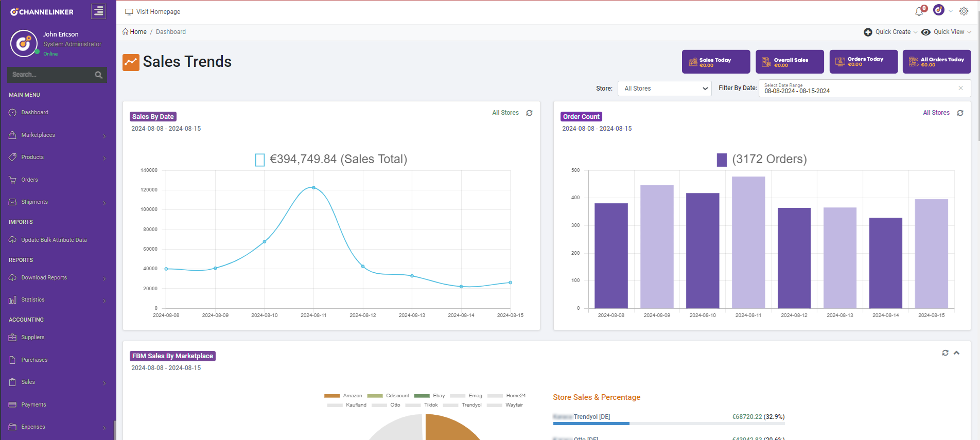980x440 pixels.
Task: Click the Purchases document icon
Action: point(13,360)
